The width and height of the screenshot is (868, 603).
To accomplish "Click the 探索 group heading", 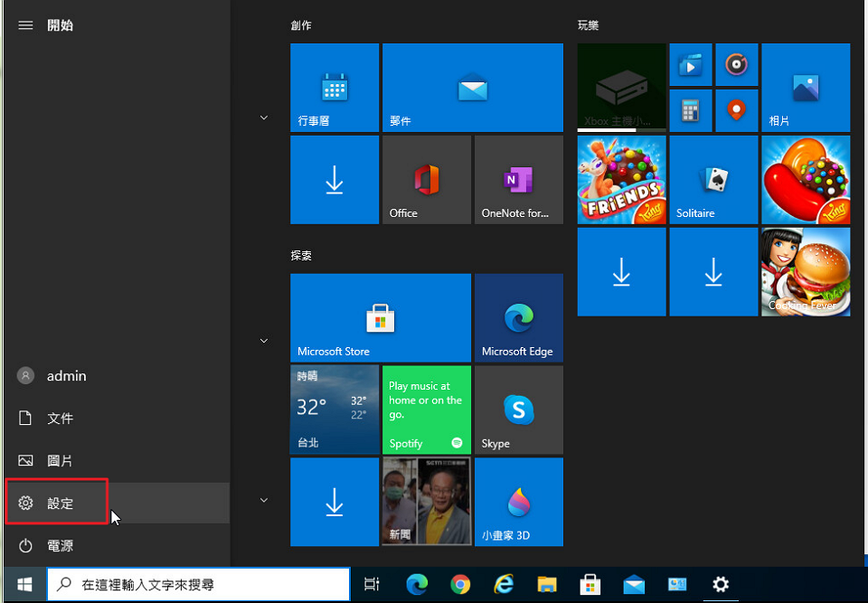I will (301, 255).
